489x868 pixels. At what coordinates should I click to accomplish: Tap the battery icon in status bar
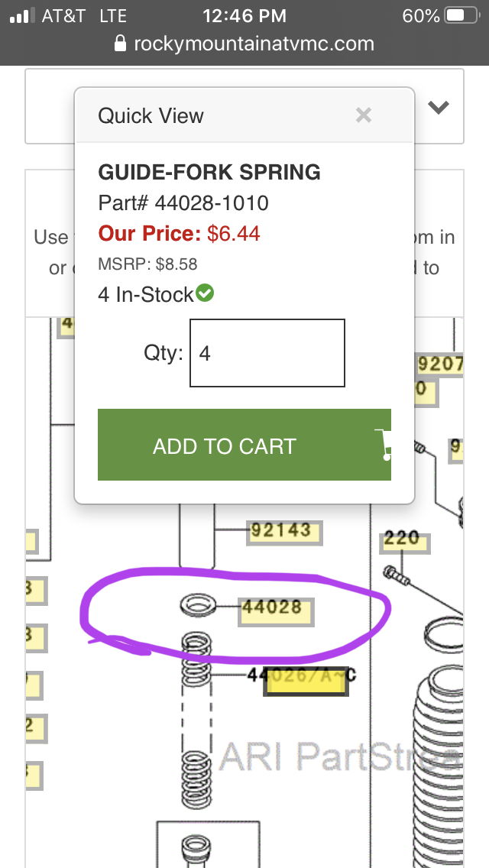coord(462,15)
